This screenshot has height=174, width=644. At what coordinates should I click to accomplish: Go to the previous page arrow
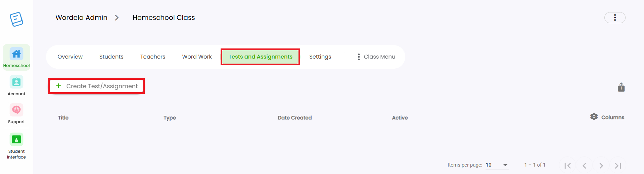[584, 166]
